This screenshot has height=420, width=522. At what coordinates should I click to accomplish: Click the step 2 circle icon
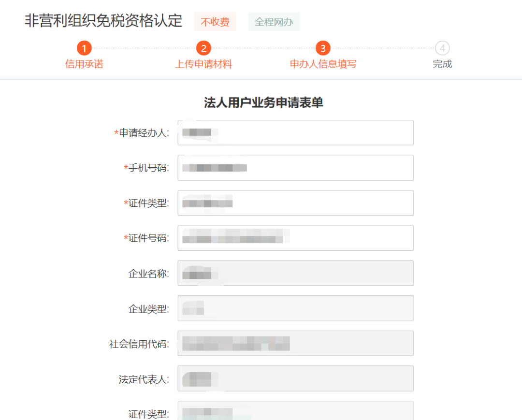pos(204,49)
